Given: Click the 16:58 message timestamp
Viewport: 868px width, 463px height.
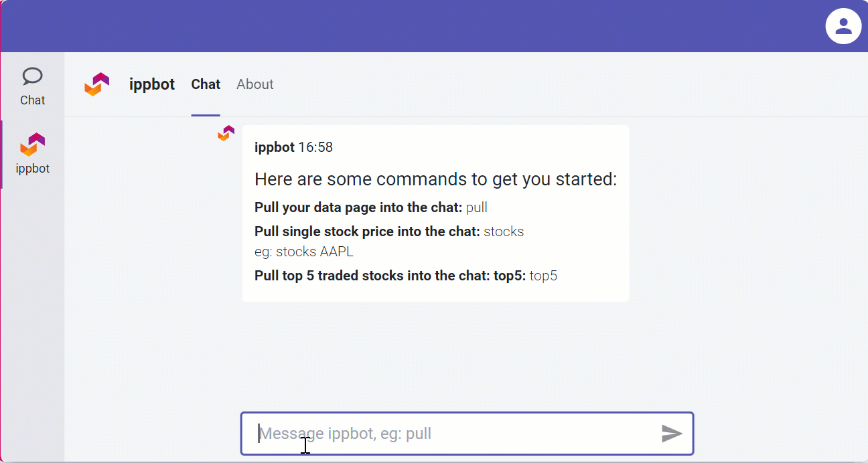Looking at the screenshot, I should point(315,147).
